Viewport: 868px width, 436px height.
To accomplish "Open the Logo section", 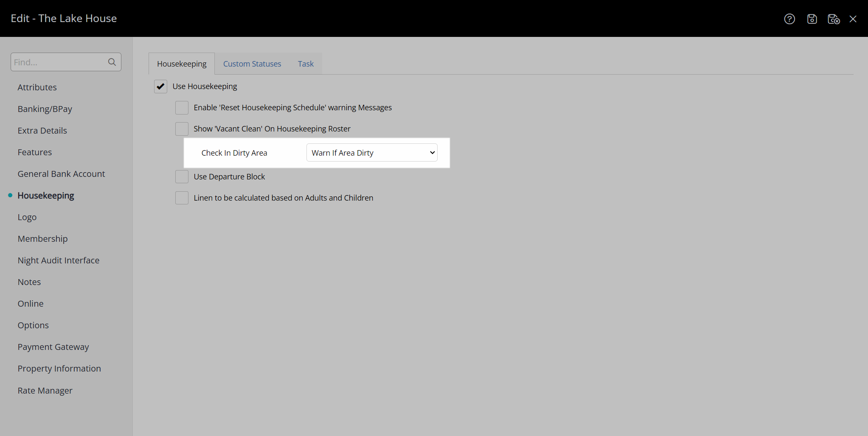I will [27, 217].
